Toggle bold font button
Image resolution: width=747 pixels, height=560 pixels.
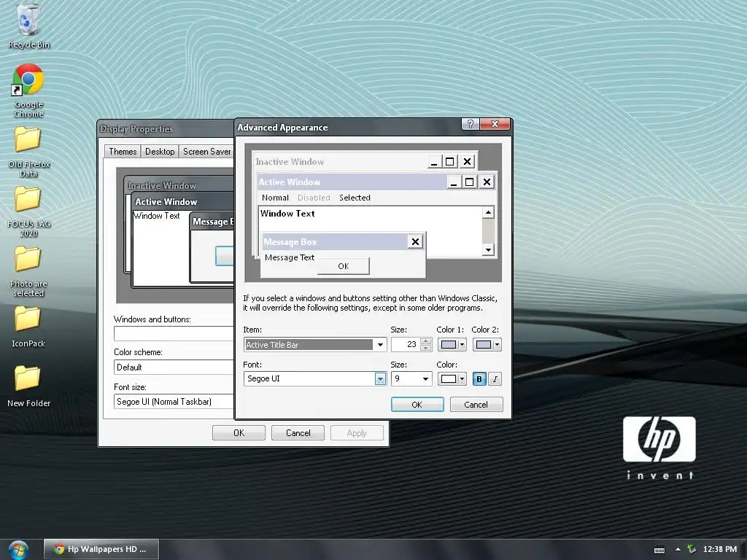pos(479,379)
